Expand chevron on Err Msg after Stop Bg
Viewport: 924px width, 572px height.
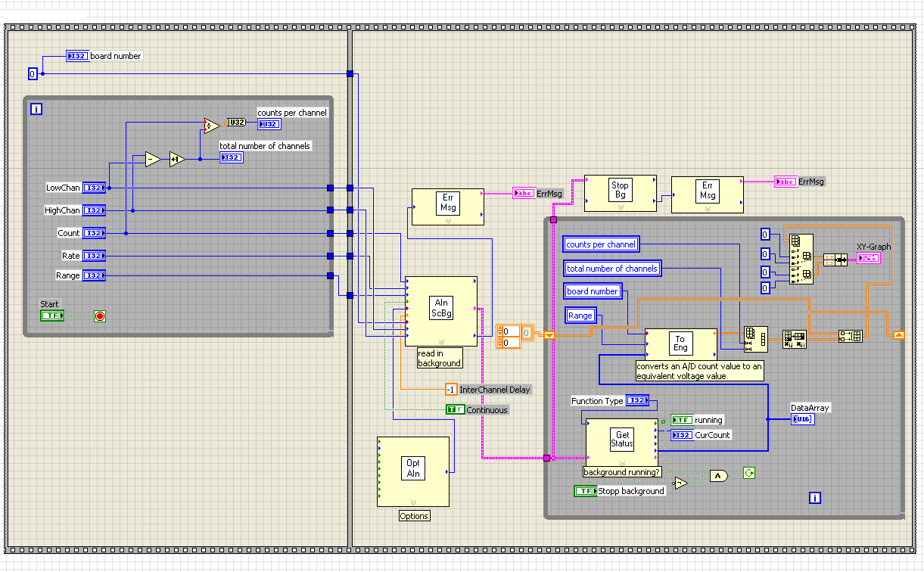[x=708, y=209]
